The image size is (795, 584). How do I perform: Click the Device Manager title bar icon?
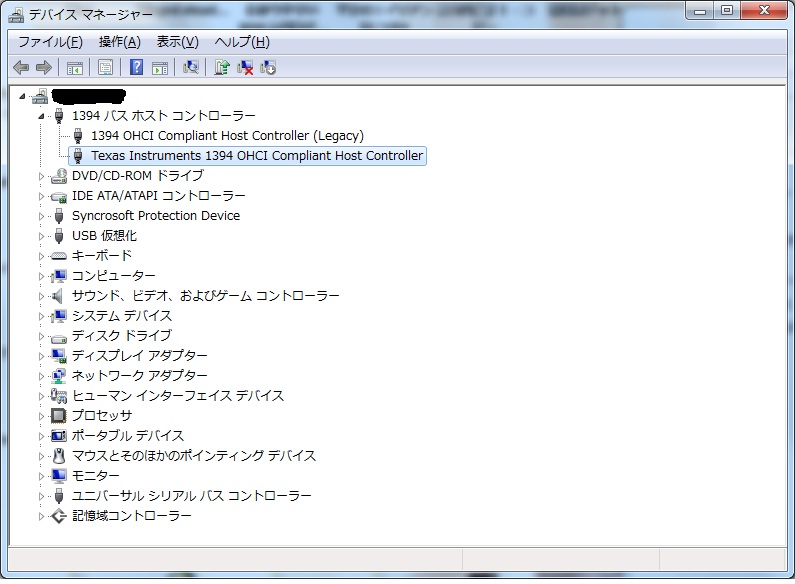[x=16, y=15]
